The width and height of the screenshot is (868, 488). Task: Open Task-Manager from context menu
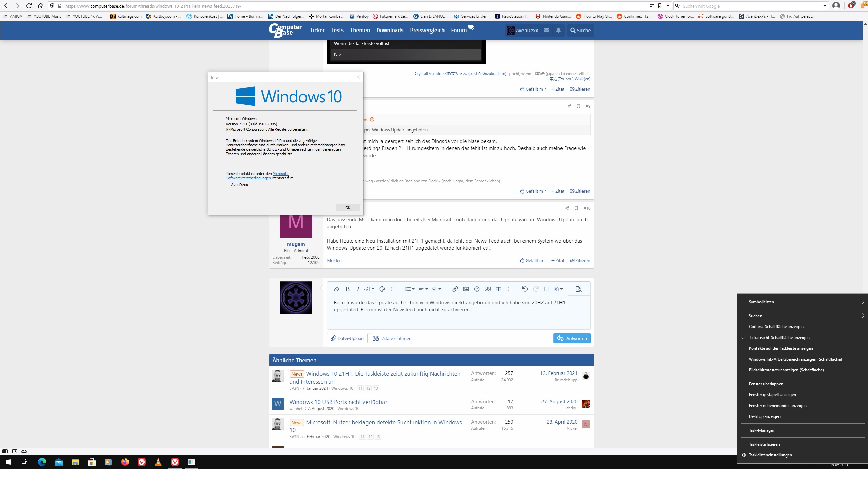click(761, 430)
